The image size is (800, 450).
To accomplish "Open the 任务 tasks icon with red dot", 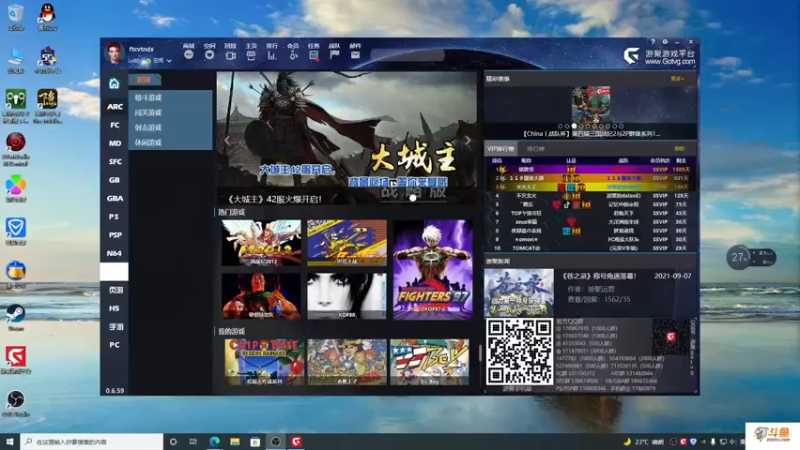I will (x=314, y=55).
